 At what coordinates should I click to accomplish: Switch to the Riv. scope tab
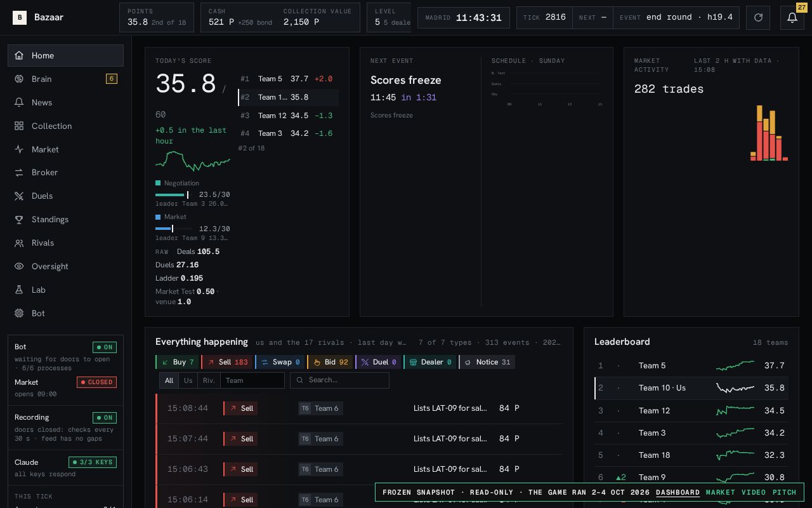(x=209, y=380)
